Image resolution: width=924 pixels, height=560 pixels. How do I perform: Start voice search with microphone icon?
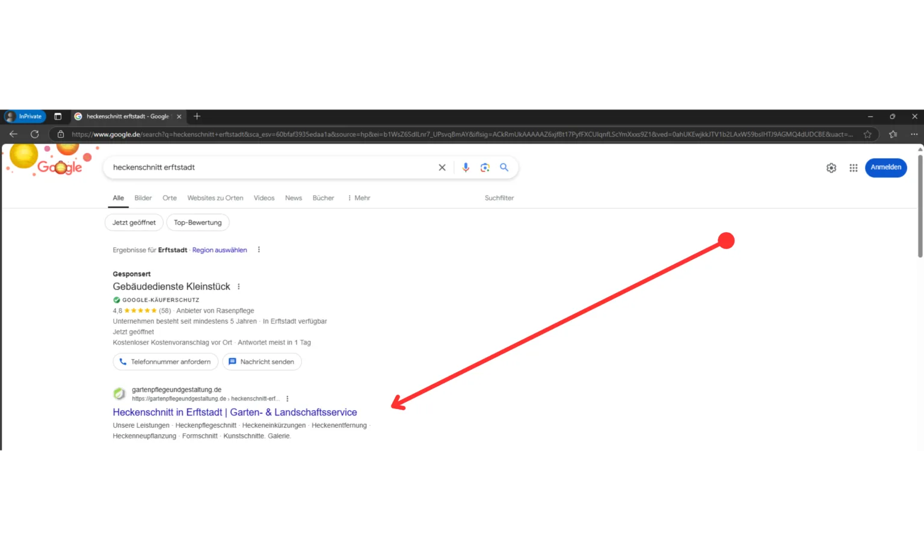[x=466, y=167]
